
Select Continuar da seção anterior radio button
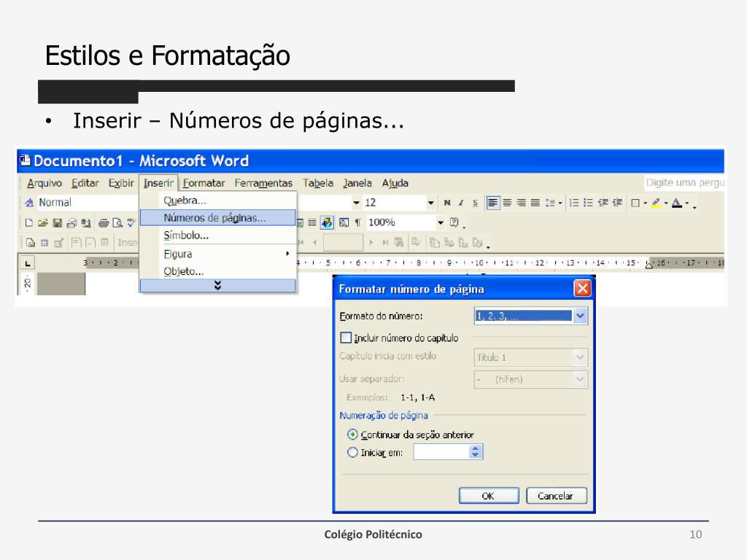[352, 435]
